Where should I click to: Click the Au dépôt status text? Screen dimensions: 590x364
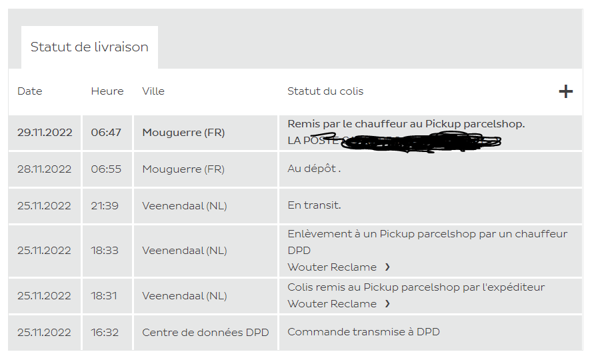point(314,169)
